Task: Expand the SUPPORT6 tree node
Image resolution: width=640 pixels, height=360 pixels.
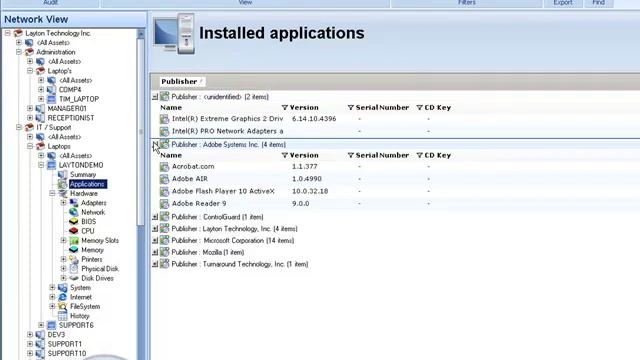Action: [x=41, y=325]
